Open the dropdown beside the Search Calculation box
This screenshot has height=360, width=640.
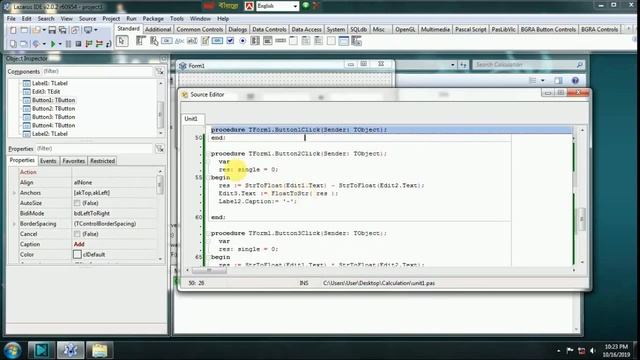click(452, 65)
